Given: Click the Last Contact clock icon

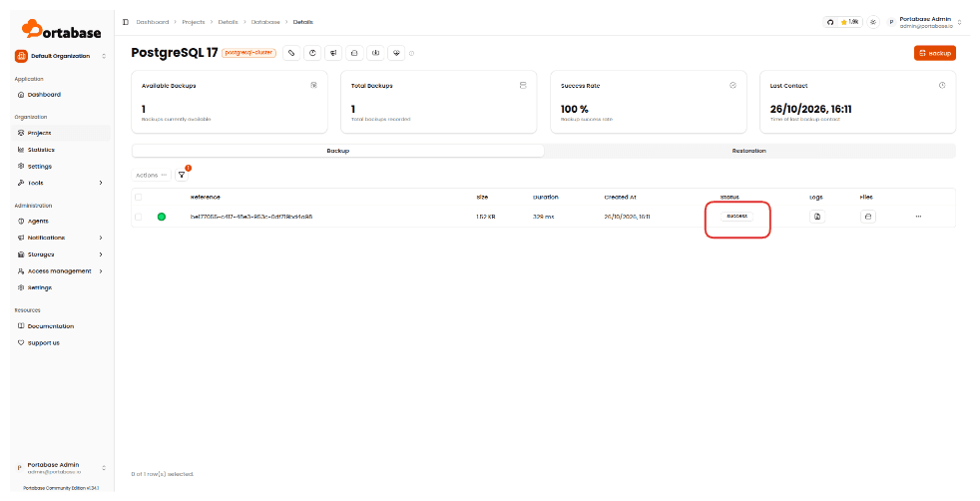Looking at the screenshot, I should click(x=942, y=86).
